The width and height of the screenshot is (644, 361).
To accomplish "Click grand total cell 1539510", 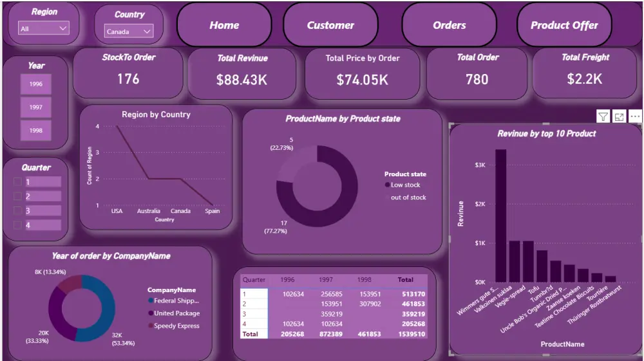I will [412, 335].
